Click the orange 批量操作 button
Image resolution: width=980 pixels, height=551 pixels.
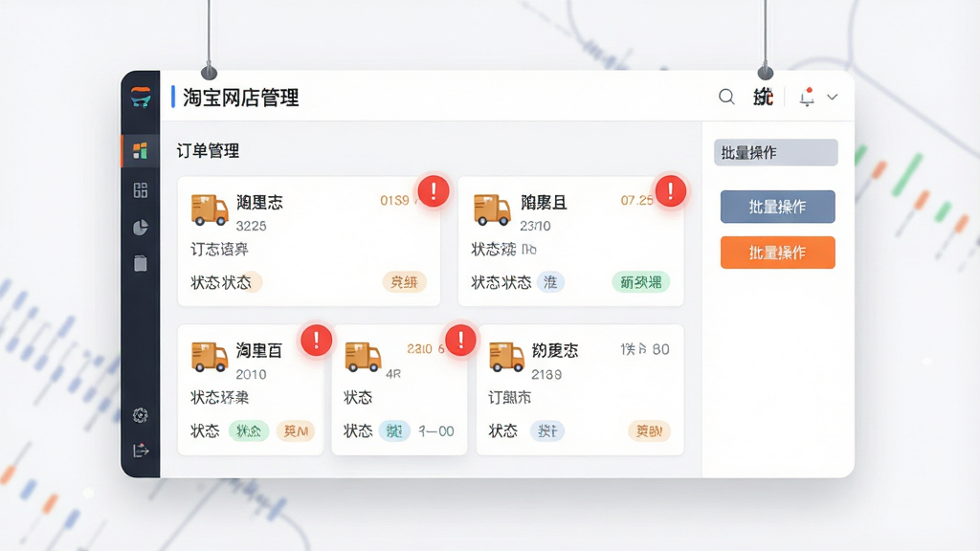(x=777, y=253)
